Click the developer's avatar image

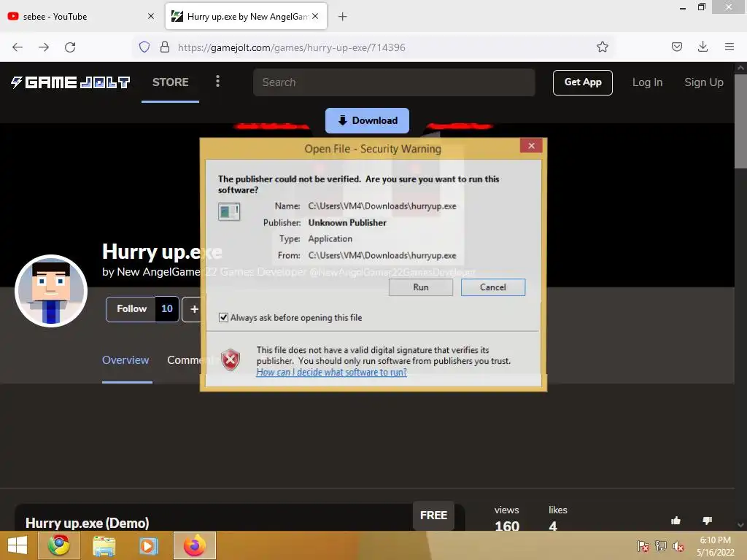click(x=51, y=291)
